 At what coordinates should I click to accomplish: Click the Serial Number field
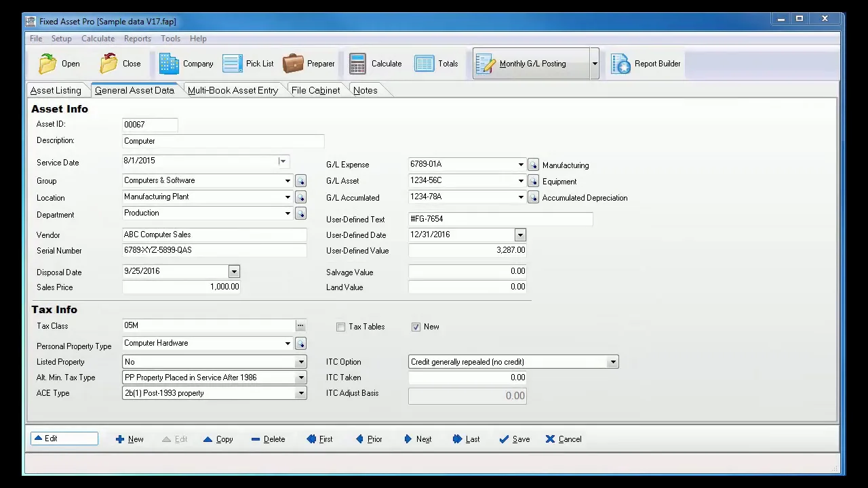214,250
